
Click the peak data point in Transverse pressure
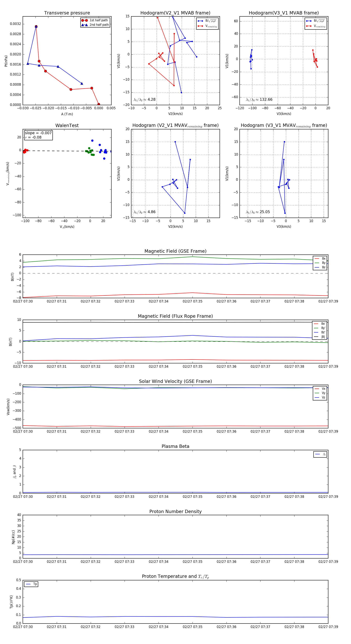36,27
